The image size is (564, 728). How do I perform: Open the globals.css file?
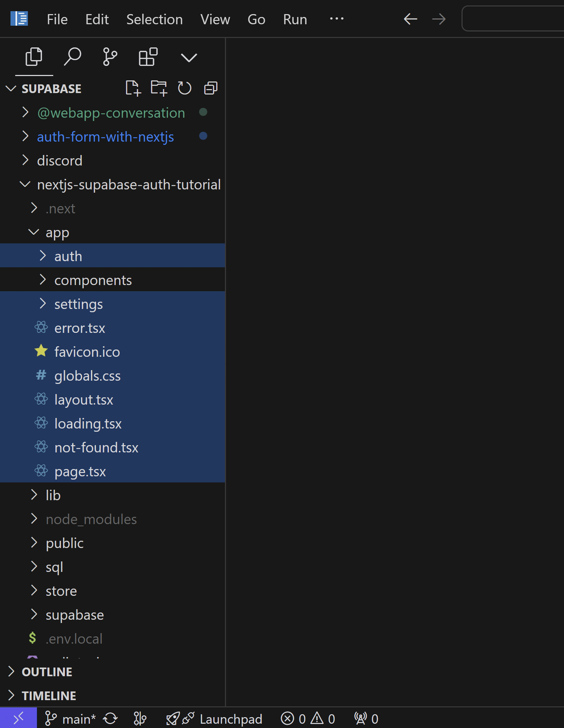113,376
